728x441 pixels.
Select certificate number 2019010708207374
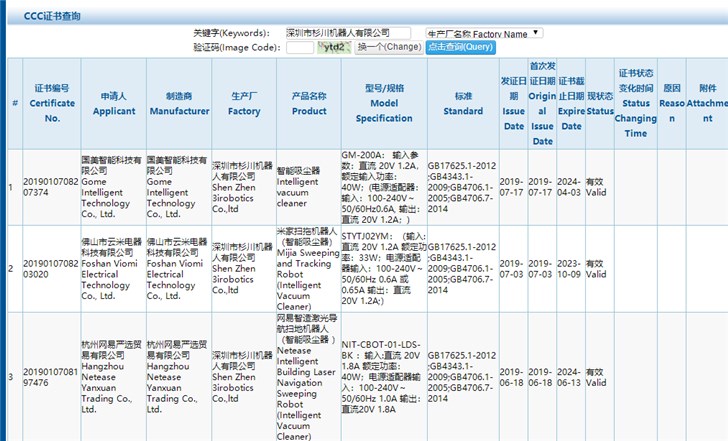click(51, 187)
